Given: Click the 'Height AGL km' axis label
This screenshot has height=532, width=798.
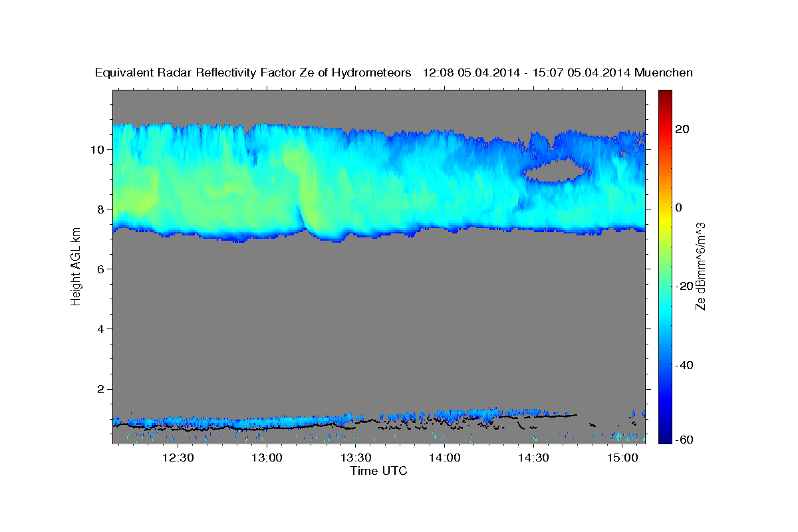Looking at the screenshot, I should 76,267.
